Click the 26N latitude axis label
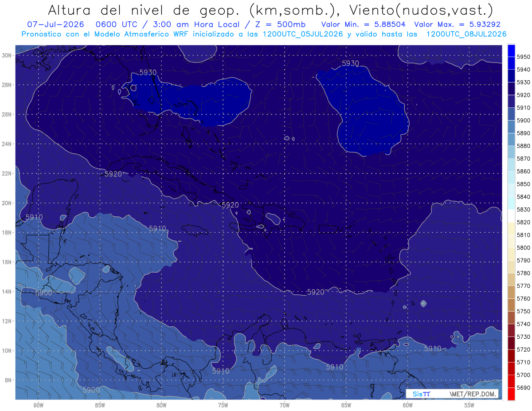The image size is (532, 411). 7,114
